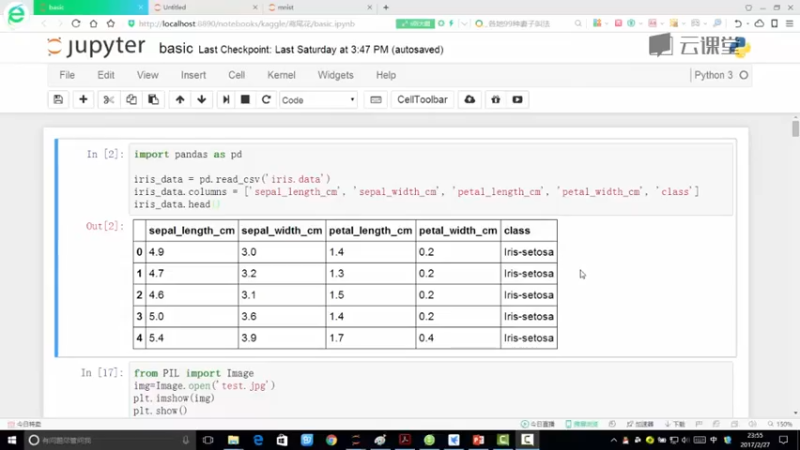Click sepal_length_cm column header
The width and height of the screenshot is (800, 450).
pos(192,231)
